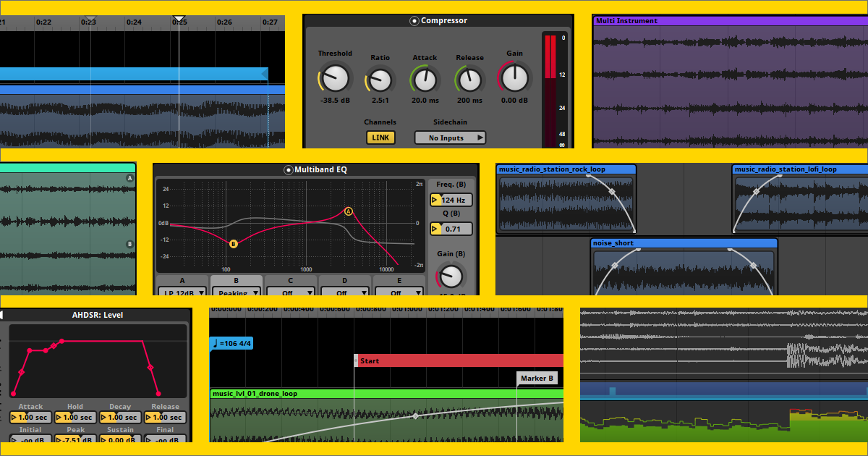Screen dimensions: 868x456
Task: Select music_radio_station_rock_loop instrument
Action: 566,169
